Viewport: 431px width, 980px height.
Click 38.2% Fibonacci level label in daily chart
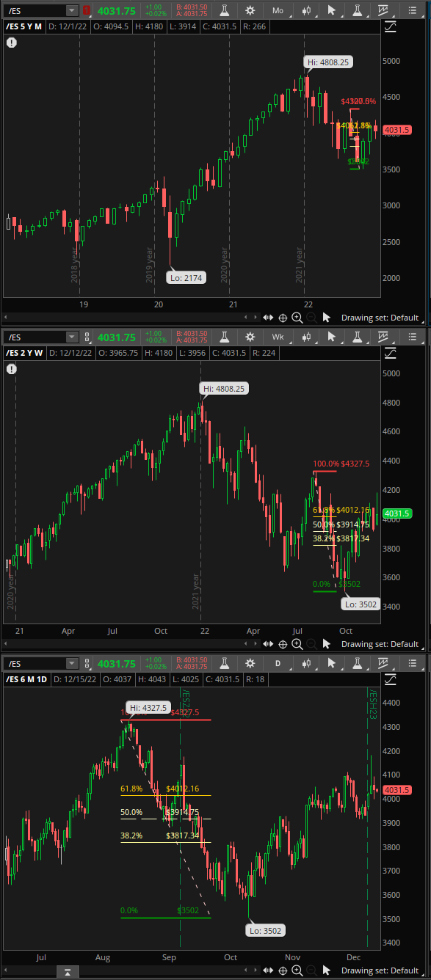click(x=131, y=835)
